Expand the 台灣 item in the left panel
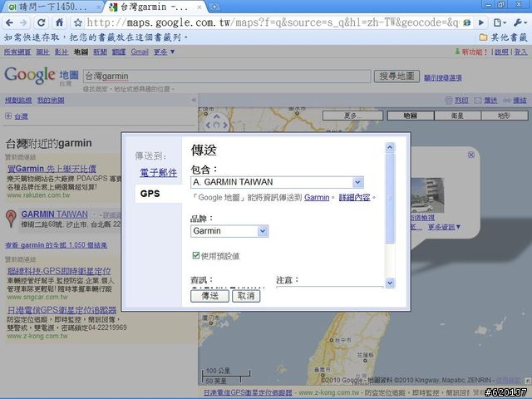Viewport: 532px width, 399px height. 9,116
